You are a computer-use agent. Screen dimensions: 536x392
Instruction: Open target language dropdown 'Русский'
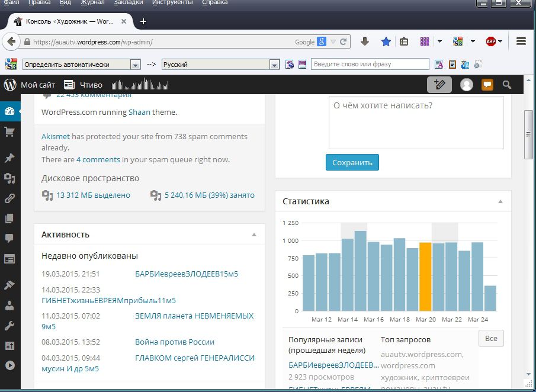tap(220, 65)
